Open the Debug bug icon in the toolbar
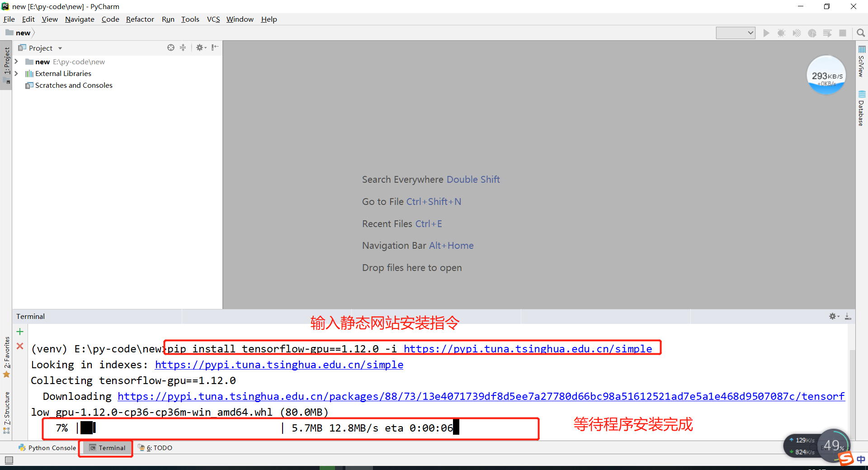This screenshot has height=470, width=868. tap(781, 33)
